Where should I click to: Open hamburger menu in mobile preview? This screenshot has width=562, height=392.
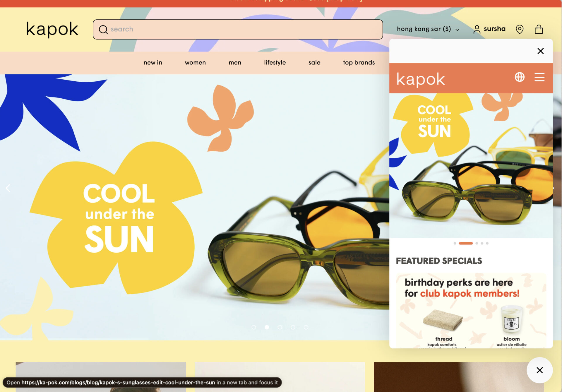pos(539,77)
